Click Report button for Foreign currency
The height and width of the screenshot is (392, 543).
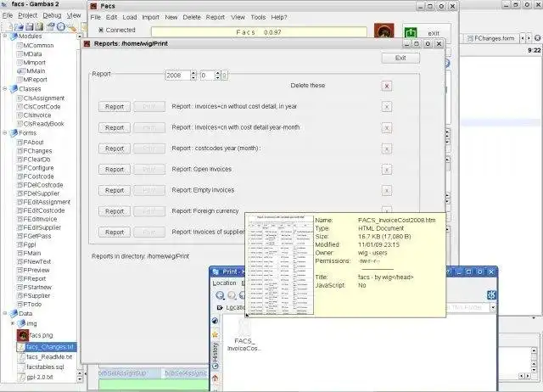115,211
